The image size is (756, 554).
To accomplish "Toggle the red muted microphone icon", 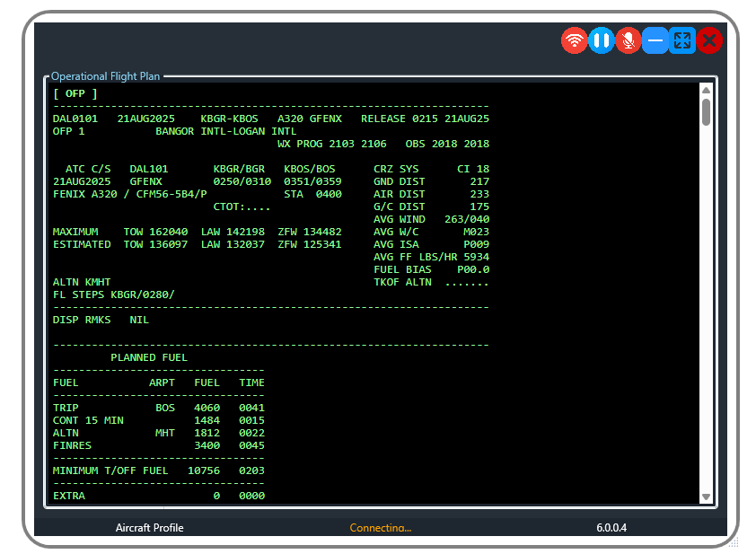I will tap(629, 40).
